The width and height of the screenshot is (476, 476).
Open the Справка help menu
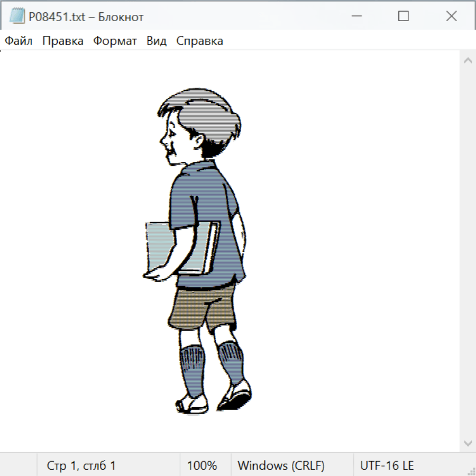(x=199, y=41)
